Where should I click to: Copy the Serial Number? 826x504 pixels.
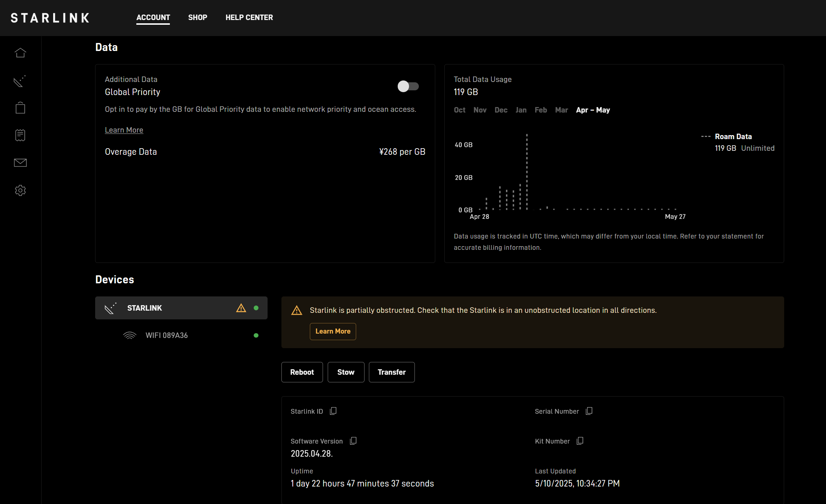(x=589, y=411)
